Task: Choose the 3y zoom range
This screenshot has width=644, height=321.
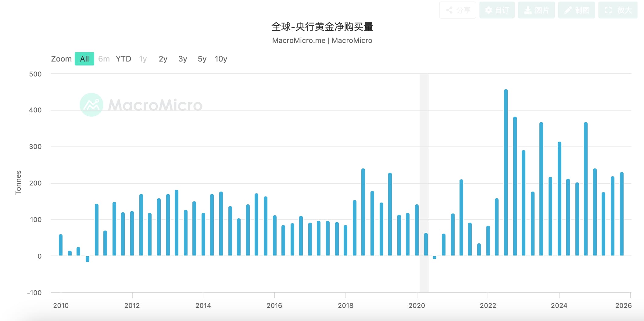Action: (x=182, y=59)
